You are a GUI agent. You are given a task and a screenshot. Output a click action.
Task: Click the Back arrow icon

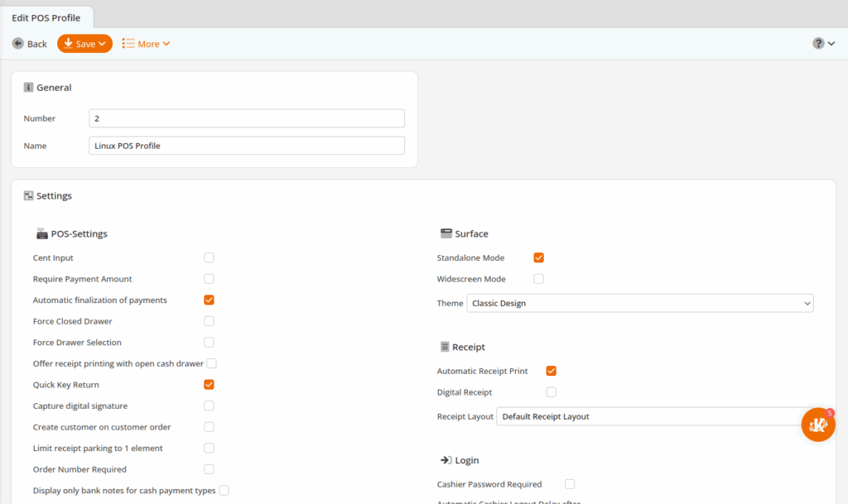tap(18, 44)
